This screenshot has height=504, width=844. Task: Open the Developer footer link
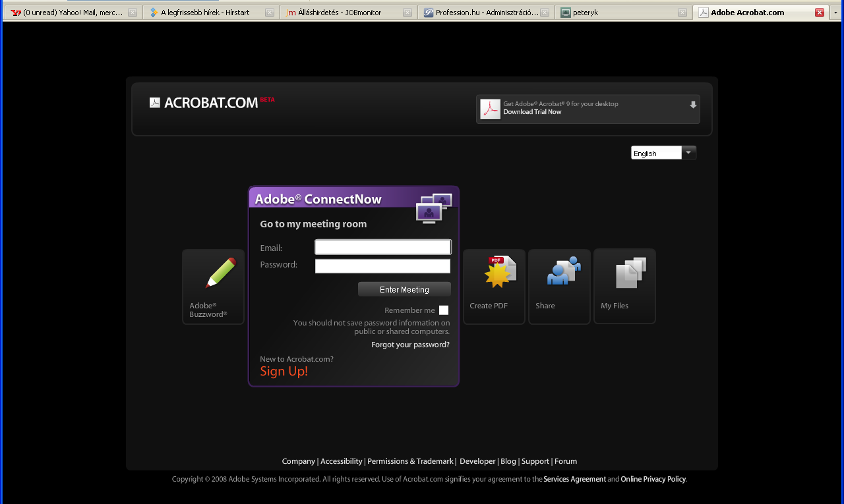[x=477, y=461]
